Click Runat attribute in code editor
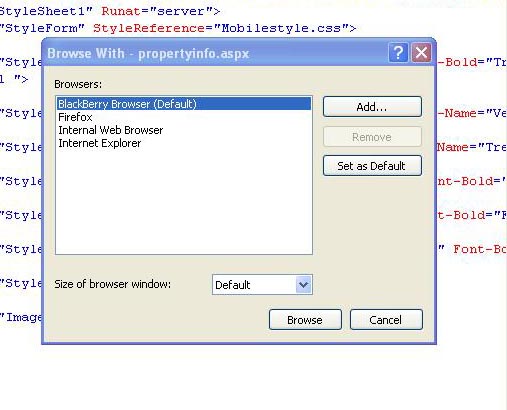Screen dimensions: 507x410 click(x=121, y=11)
